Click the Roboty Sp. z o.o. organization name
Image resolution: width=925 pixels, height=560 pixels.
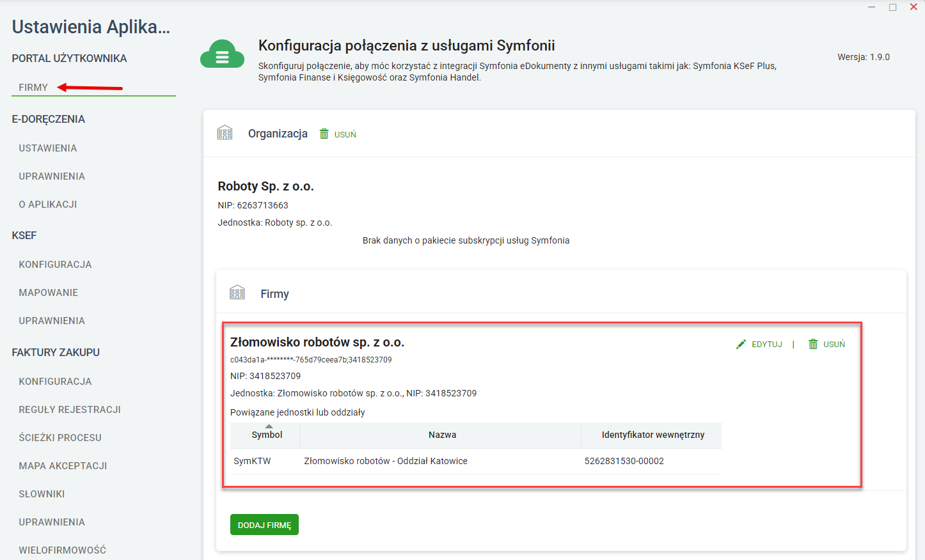[x=265, y=186]
